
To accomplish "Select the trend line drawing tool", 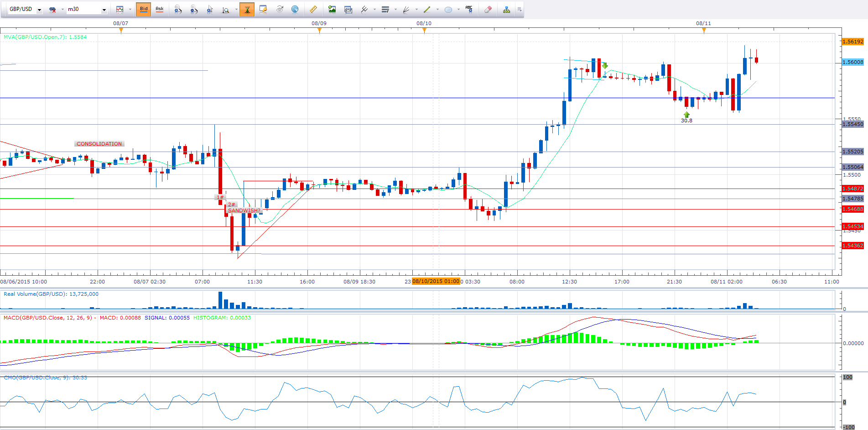I will [x=427, y=10].
